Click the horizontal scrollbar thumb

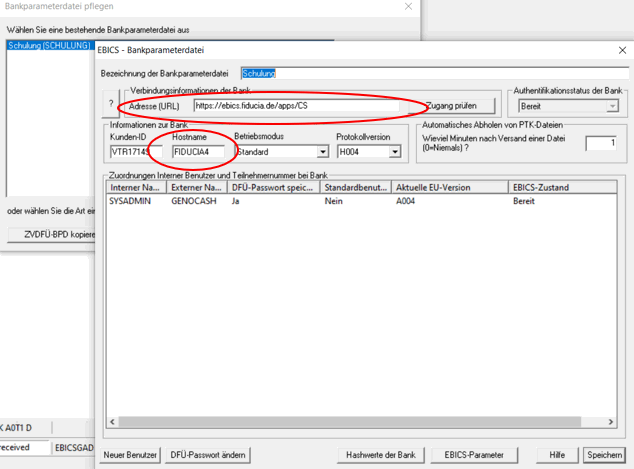(350, 422)
